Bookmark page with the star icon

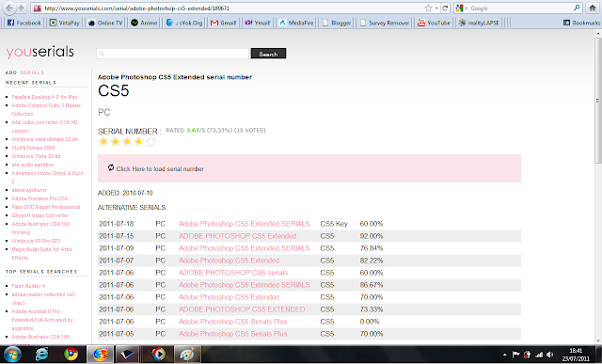pyautogui.click(x=428, y=8)
